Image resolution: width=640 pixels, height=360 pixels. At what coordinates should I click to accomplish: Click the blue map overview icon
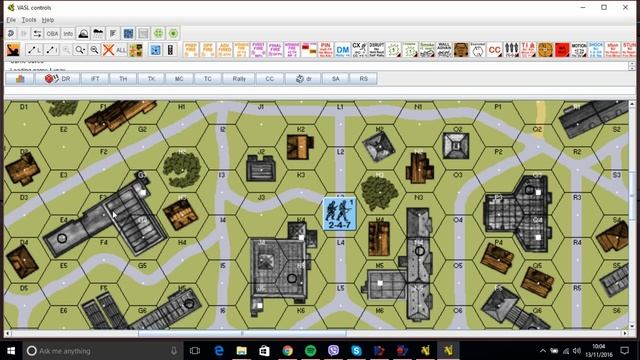156,50
